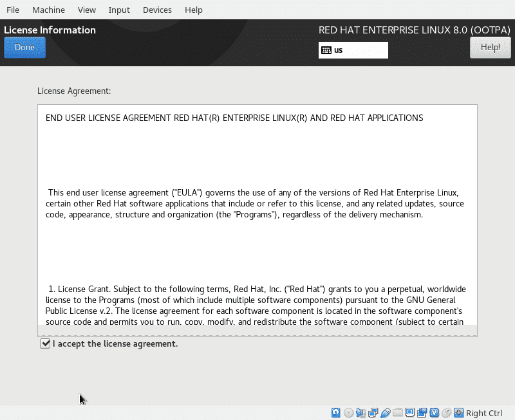
Task: Click the Help! button
Action: (491, 47)
